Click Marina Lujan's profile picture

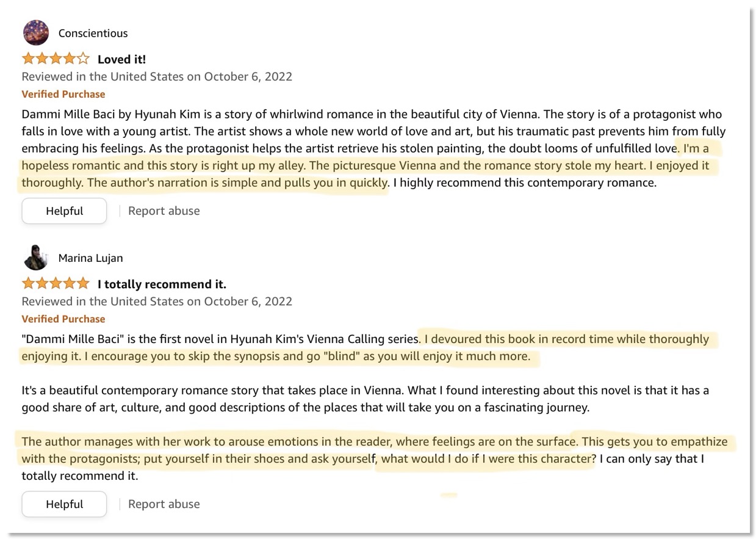tap(35, 258)
